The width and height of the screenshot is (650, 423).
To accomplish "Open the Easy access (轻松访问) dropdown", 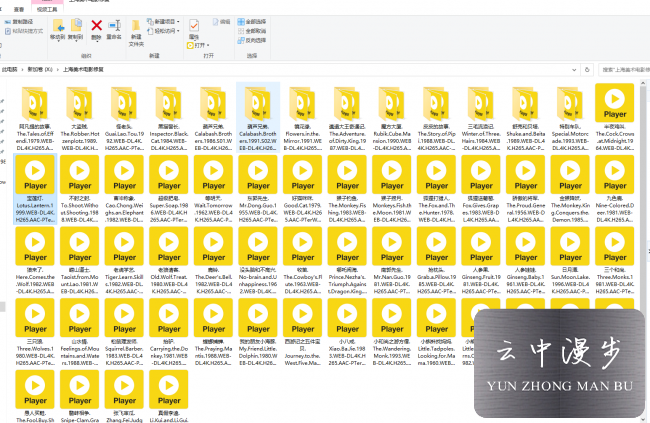I will (163, 31).
